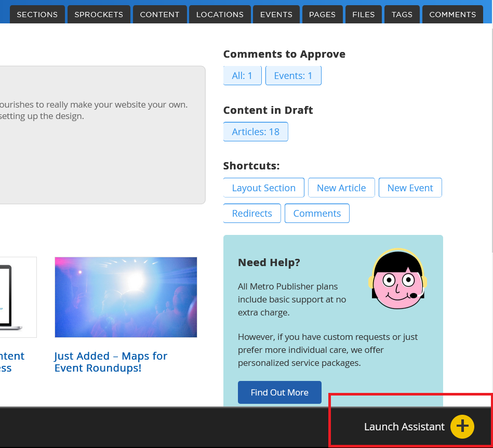The image size is (493, 448).
Task: Switch to the Sprockets tab
Action: pos(99,15)
